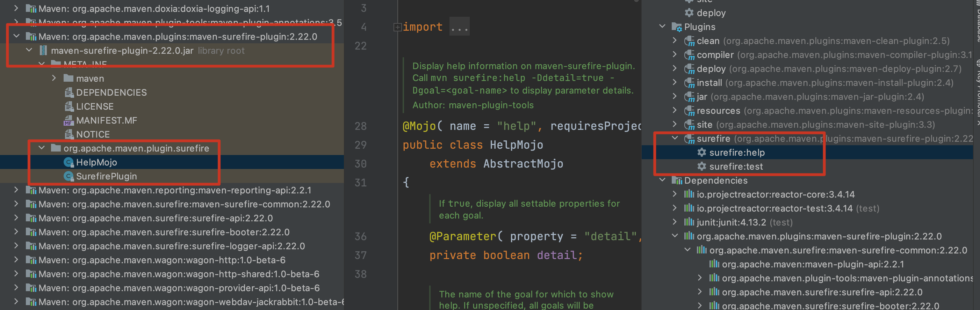The height and width of the screenshot is (310, 980).
Task: Collapse the org.apache.maven.plugin.surefire package
Action: click(42, 148)
